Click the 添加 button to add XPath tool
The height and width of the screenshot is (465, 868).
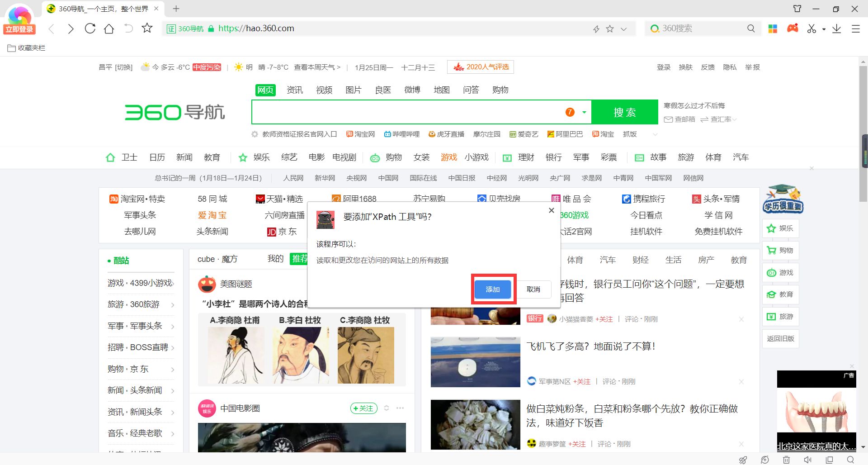[493, 289]
